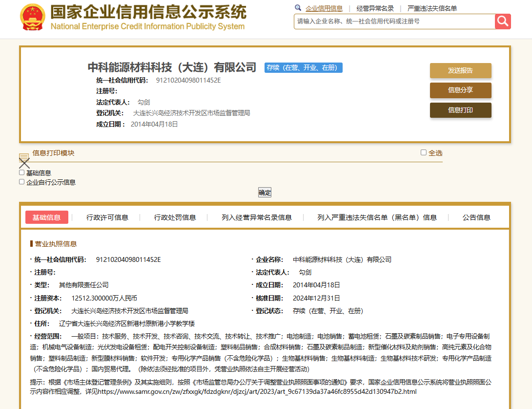Screen dimensions: 532x409
Task: Click the 信息打印 button
Action: coord(460,110)
